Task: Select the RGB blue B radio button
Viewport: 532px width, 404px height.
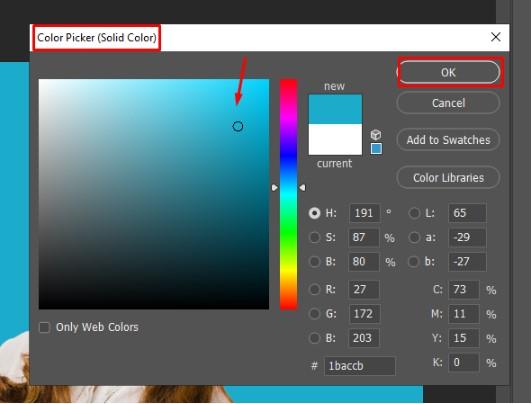Action: coord(314,338)
